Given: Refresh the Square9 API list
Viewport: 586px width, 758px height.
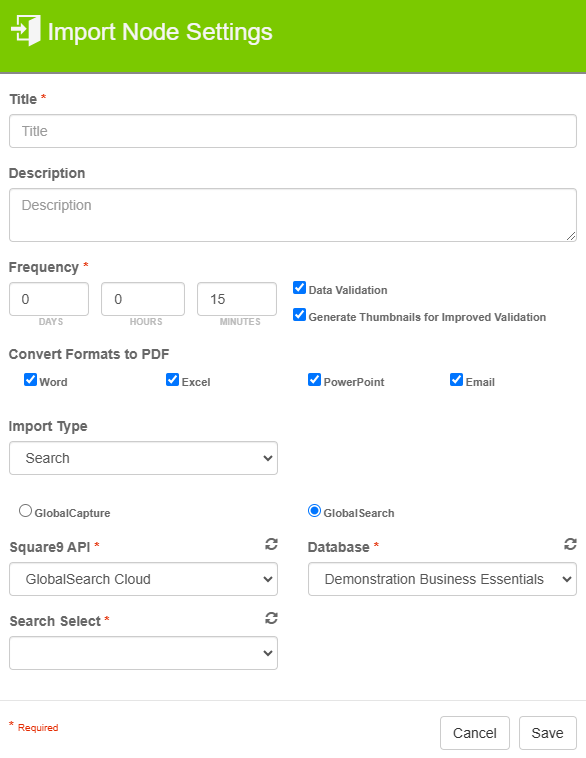Looking at the screenshot, I should pos(271,544).
